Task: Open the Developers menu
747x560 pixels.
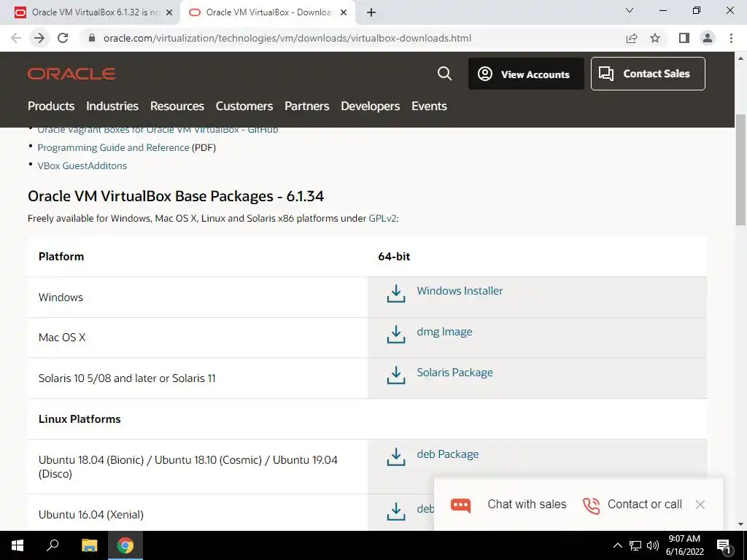Action: 370,106
